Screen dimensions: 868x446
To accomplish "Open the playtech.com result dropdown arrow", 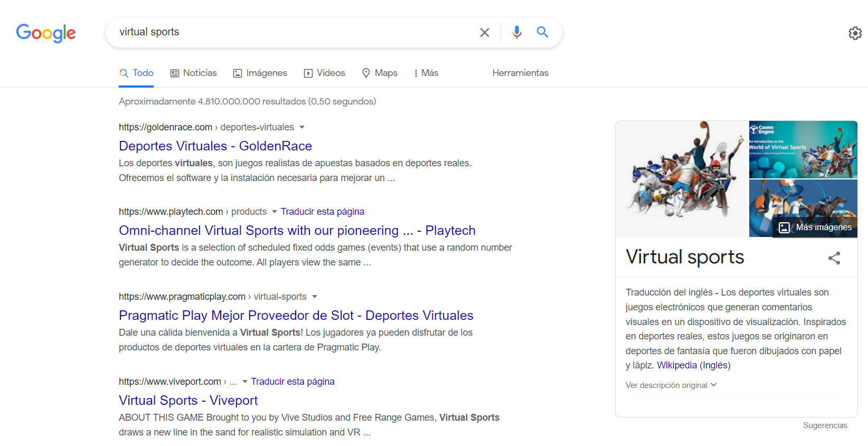I will (275, 212).
